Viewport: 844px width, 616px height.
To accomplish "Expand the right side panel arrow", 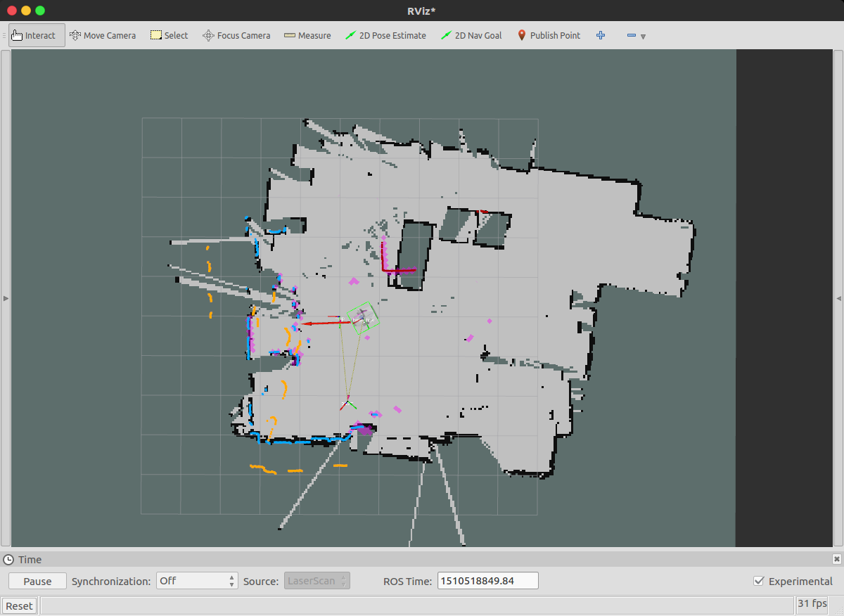I will tap(838, 299).
